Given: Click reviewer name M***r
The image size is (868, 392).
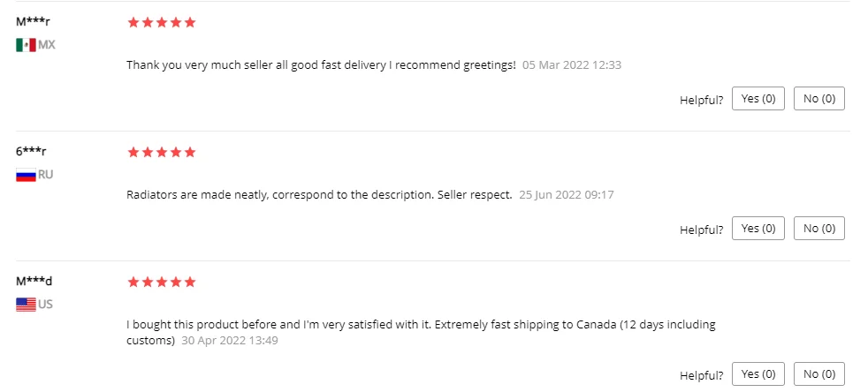Looking at the screenshot, I should (33, 22).
